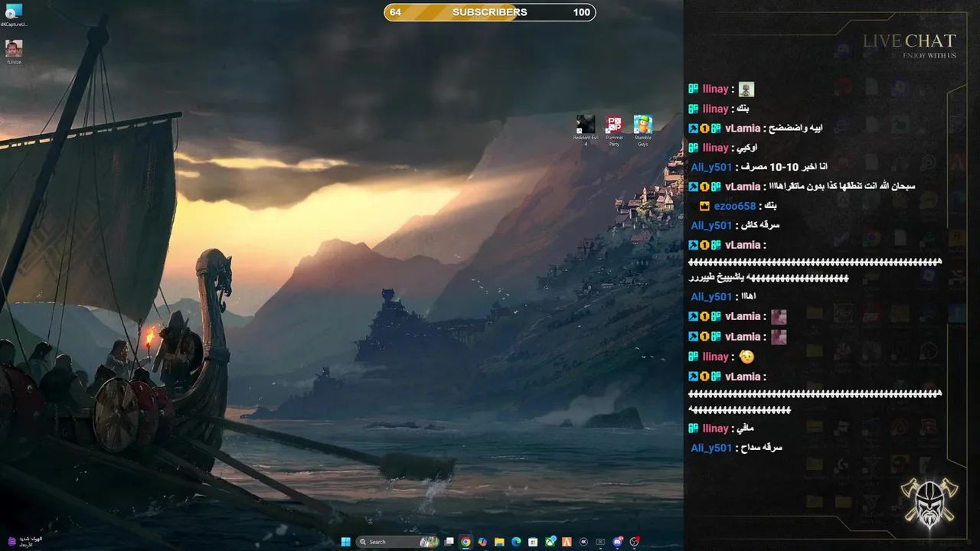Click the taskbar Search box
Screen dimensions: 980x551
(397, 542)
